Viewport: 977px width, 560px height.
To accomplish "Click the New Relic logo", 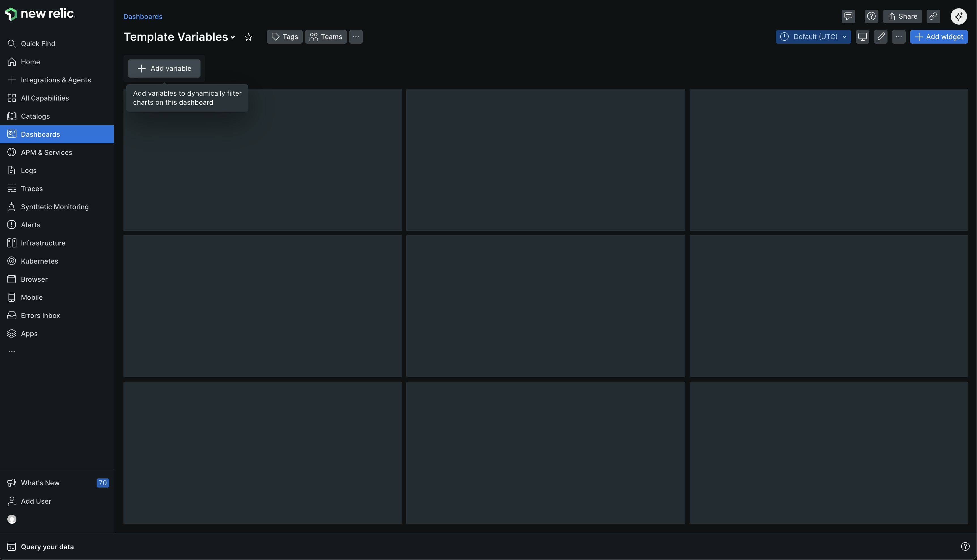I will click(x=40, y=14).
